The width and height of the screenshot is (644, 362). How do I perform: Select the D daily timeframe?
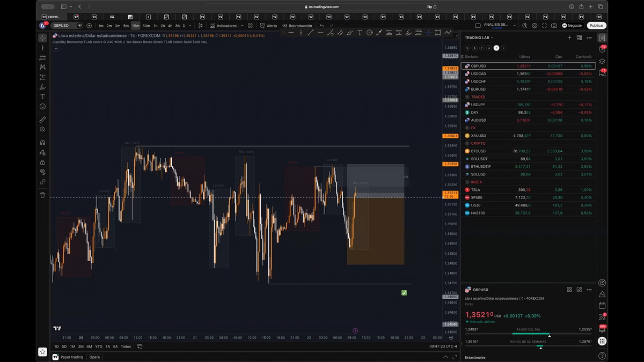184,25
